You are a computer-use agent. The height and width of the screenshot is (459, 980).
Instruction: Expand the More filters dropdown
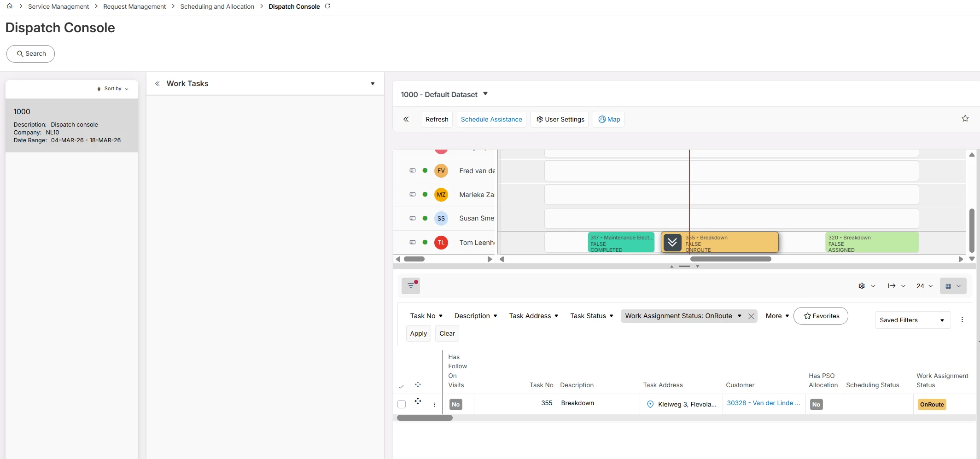(x=777, y=316)
